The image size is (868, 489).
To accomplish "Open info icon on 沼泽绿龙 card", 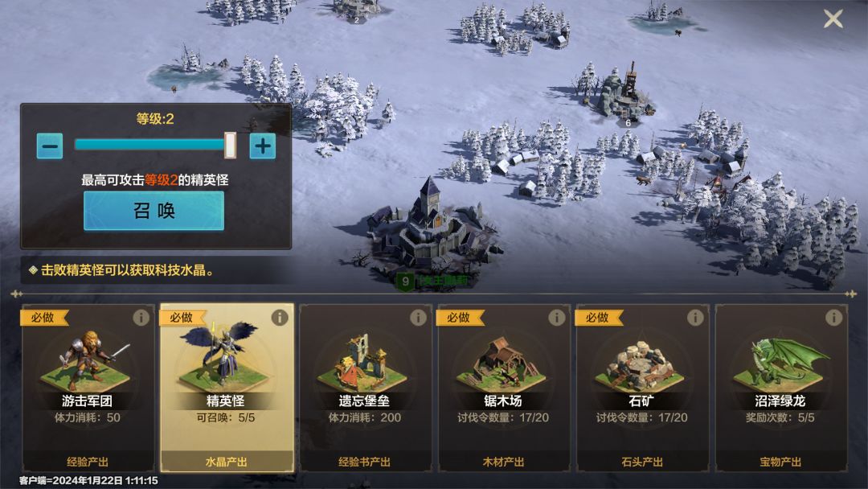I will pos(833,318).
